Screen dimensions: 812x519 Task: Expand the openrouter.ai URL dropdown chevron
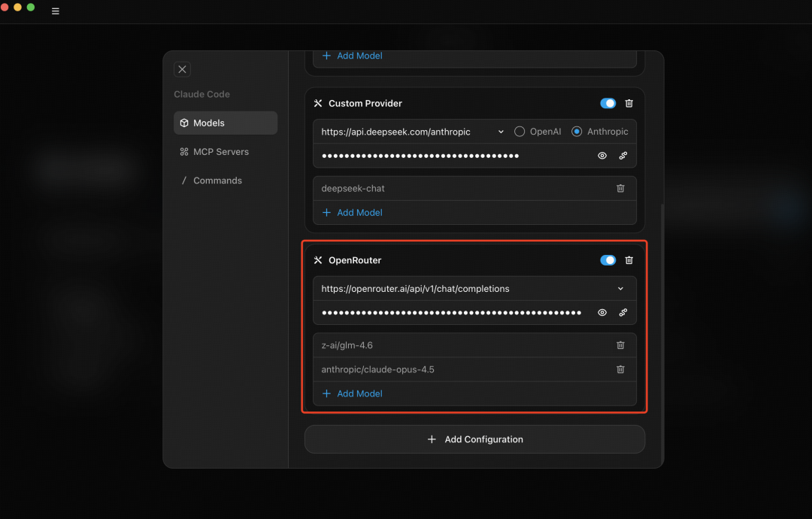point(620,289)
